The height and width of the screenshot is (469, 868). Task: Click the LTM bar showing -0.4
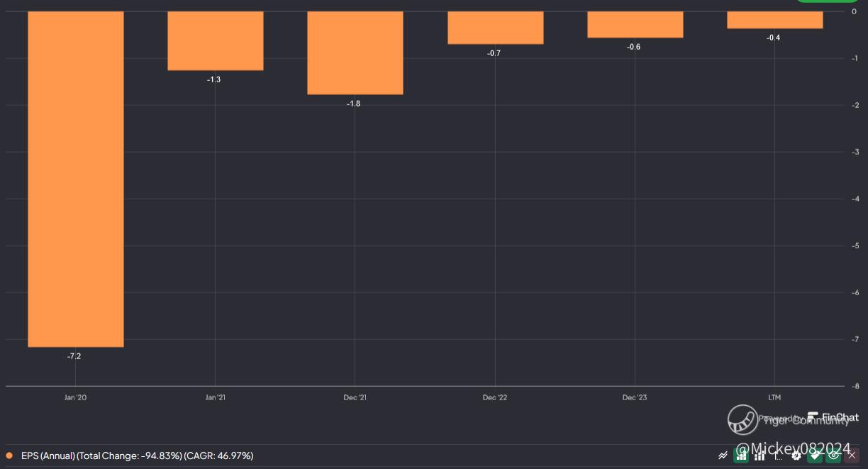(x=774, y=20)
